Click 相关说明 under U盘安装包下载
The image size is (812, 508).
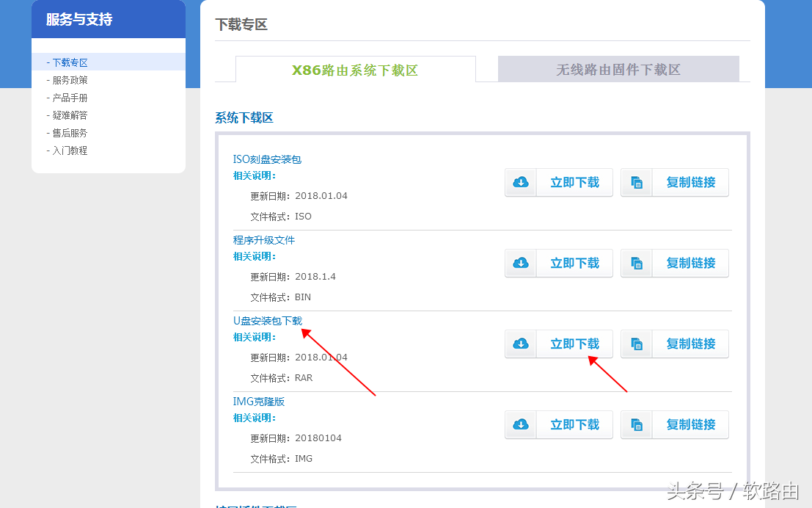coord(255,338)
